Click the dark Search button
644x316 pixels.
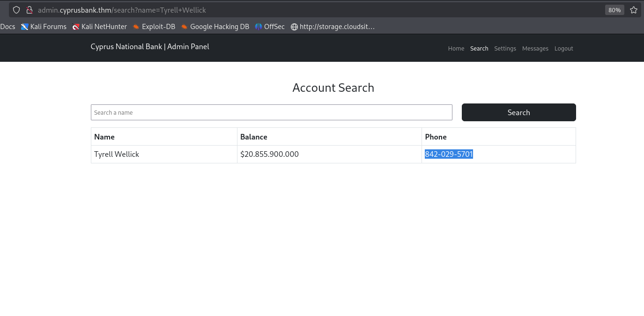pyautogui.click(x=519, y=112)
